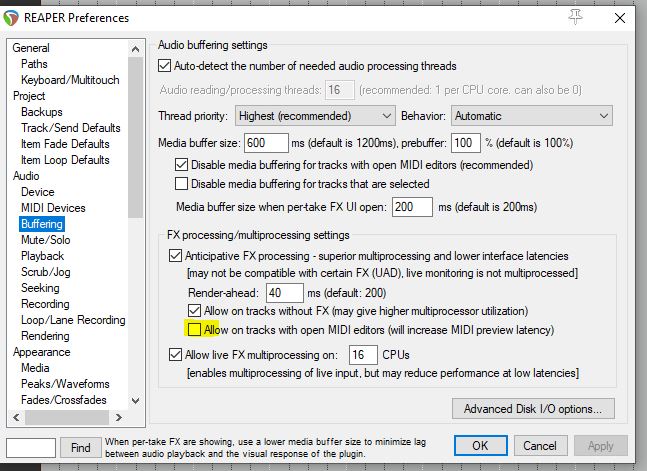
Task: Open Item Loop Defaults preferences page
Action: [x=65, y=160]
